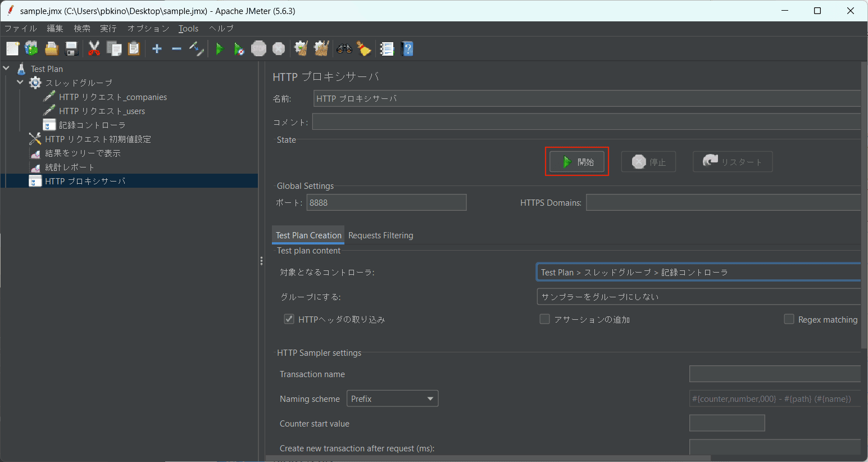Click the 停止 button
The image size is (868, 462).
(x=648, y=162)
